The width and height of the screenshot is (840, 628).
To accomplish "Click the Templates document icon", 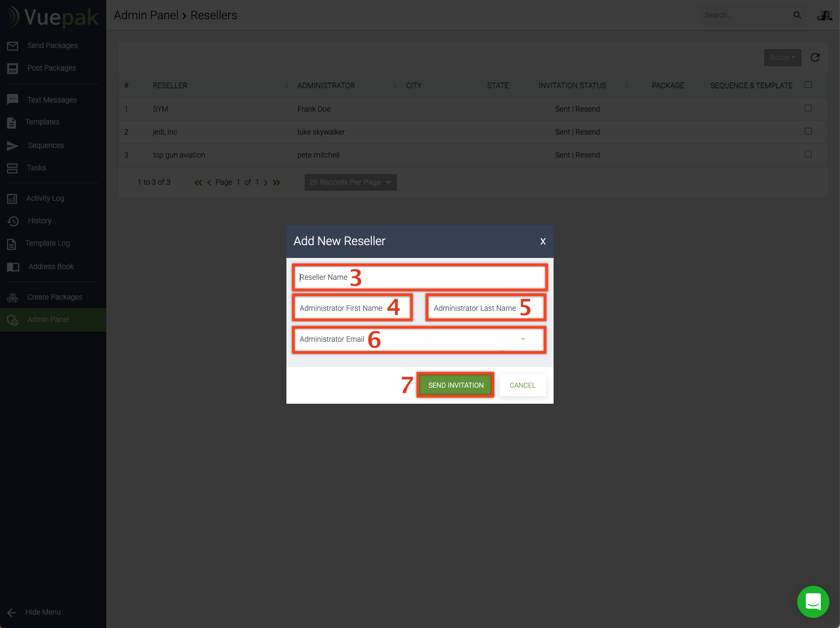I will [x=12, y=122].
